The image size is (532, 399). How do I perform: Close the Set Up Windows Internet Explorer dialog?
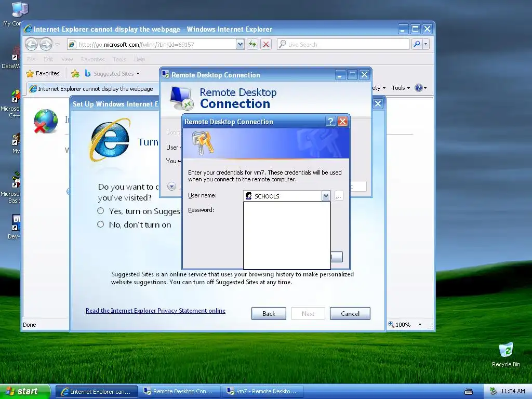378,104
